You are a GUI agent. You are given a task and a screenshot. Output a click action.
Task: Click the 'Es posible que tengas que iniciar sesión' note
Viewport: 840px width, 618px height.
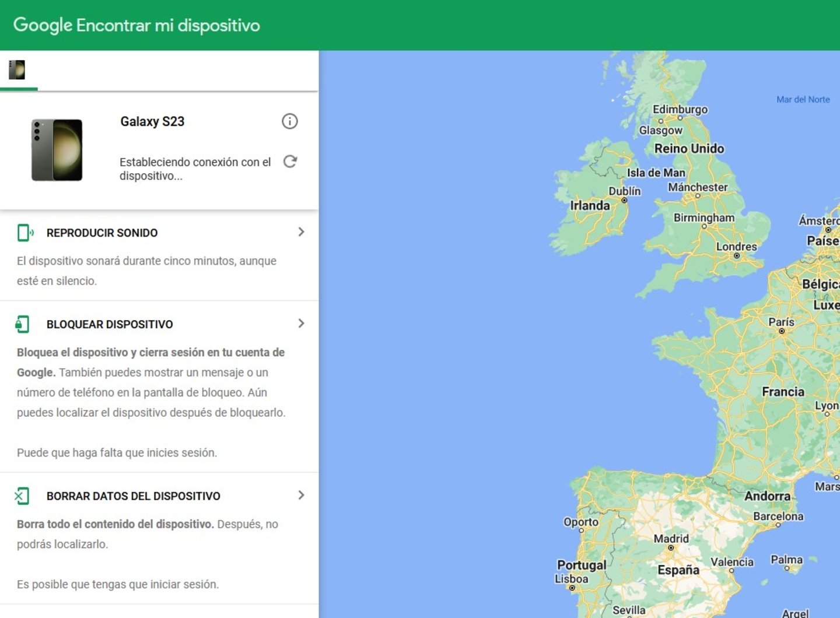(118, 584)
